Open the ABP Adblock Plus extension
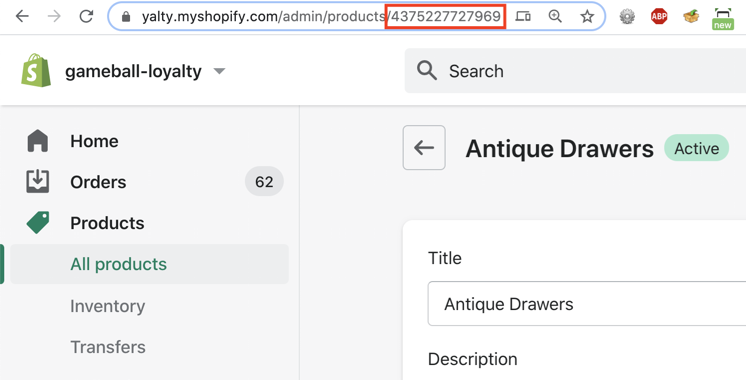 click(659, 17)
